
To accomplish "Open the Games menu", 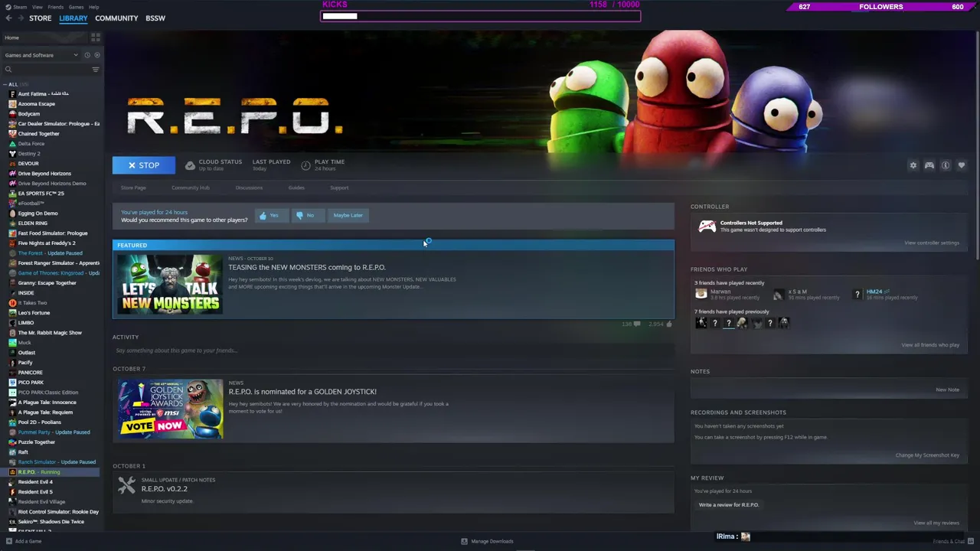I will 76,7.
